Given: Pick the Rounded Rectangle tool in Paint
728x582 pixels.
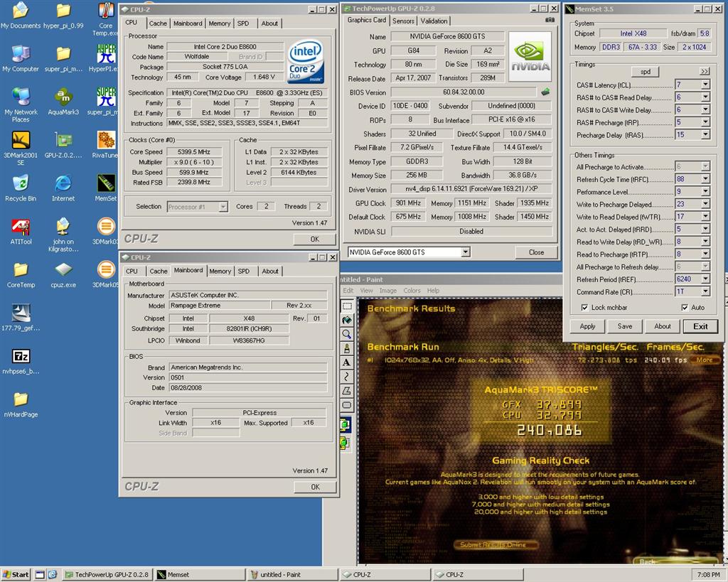Looking at the screenshot, I should coord(347,405).
